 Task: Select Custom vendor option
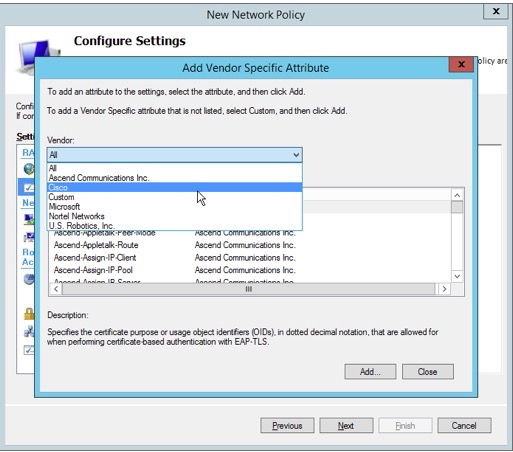(x=175, y=197)
